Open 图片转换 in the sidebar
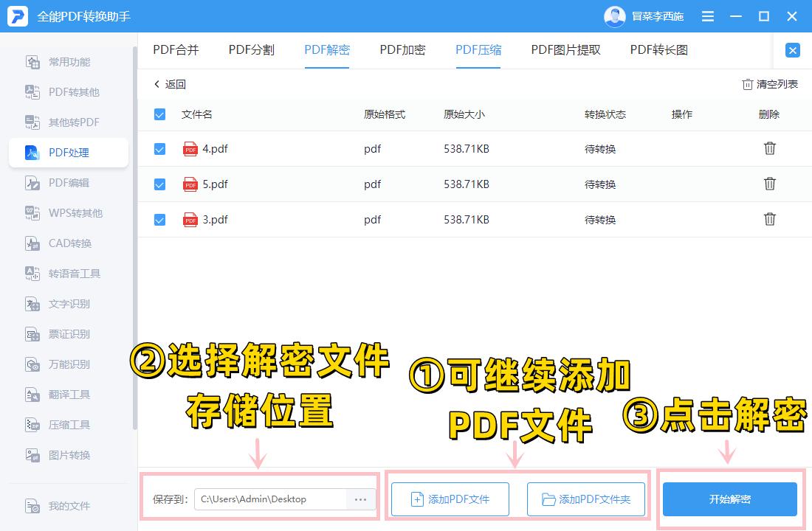This screenshot has height=531, width=812. (x=69, y=456)
